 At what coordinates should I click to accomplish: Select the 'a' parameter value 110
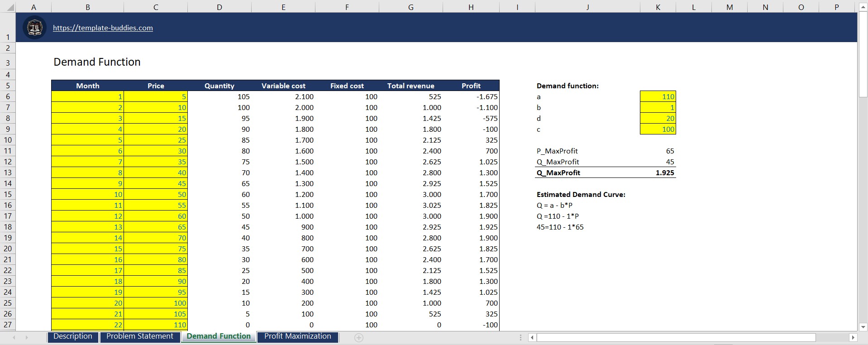coord(658,96)
